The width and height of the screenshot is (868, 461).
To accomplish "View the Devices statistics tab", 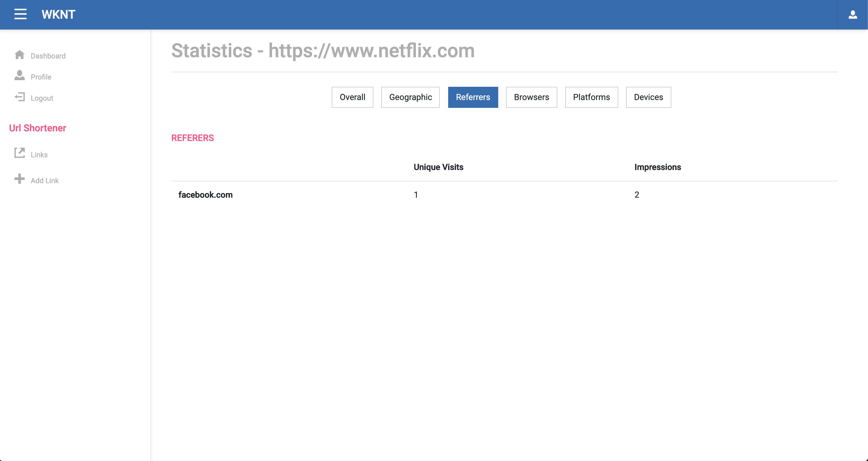I will [648, 97].
